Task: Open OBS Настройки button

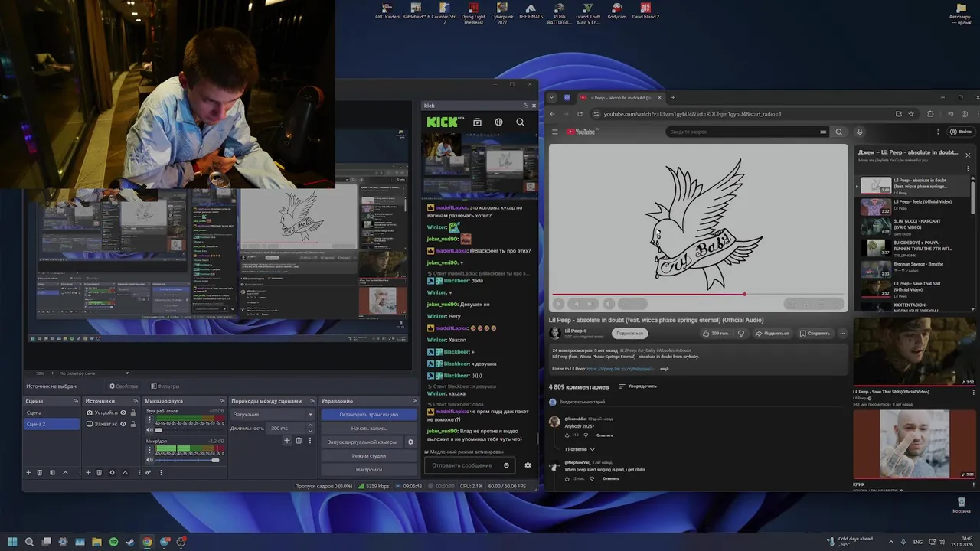Action: pyautogui.click(x=368, y=469)
